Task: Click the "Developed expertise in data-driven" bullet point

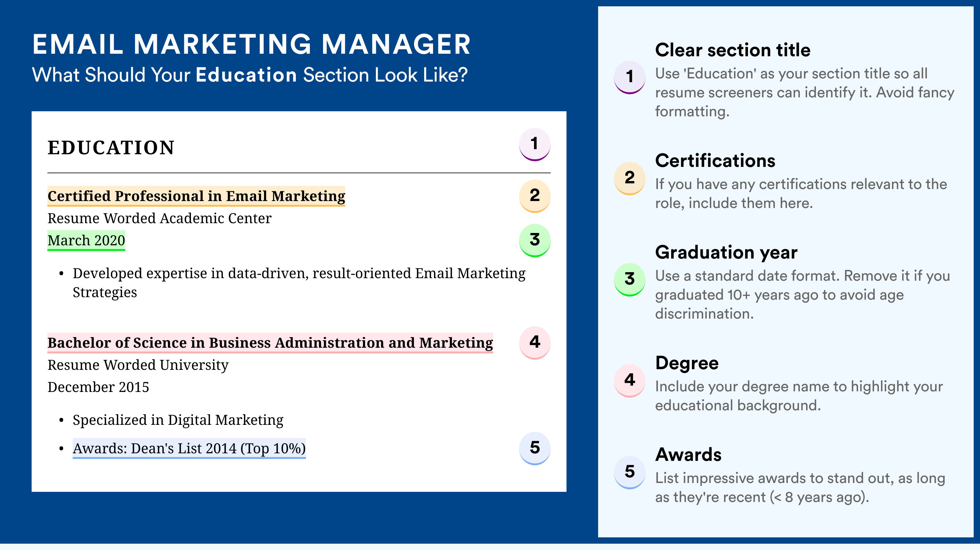Action: [x=299, y=283]
